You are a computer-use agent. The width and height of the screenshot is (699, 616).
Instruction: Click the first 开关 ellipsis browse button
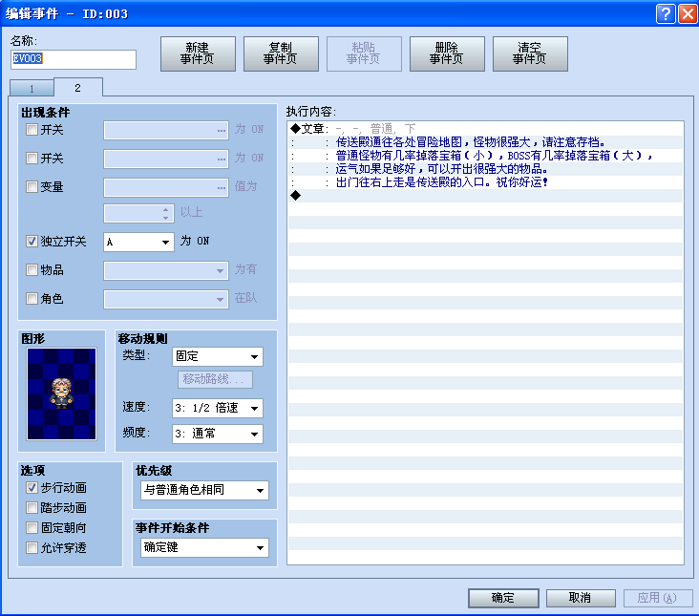[x=222, y=131]
